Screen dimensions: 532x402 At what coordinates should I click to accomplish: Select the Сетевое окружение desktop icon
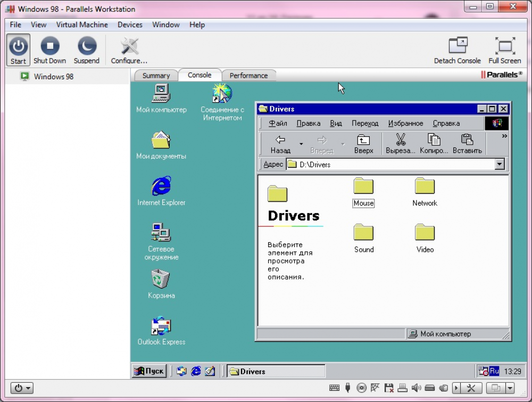(x=161, y=241)
